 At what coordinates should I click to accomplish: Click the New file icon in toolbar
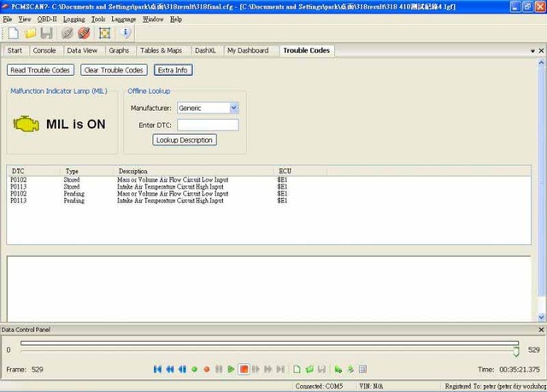tap(13, 33)
